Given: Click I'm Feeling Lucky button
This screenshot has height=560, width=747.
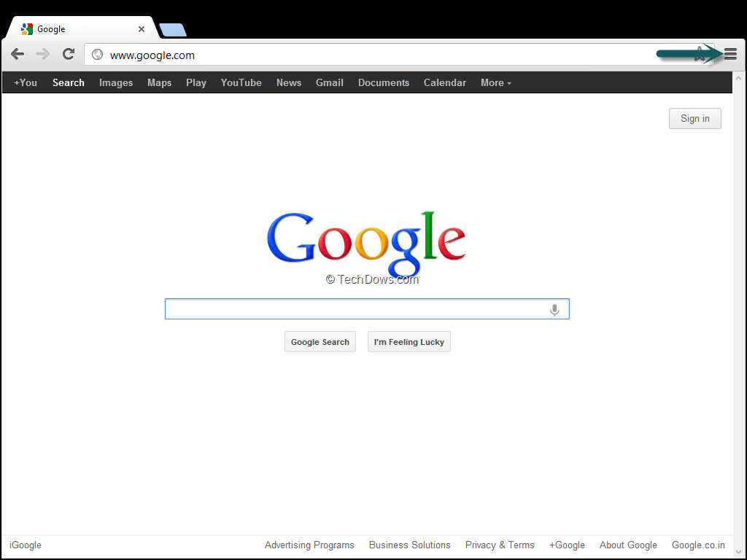Looking at the screenshot, I should [x=409, y=342].
